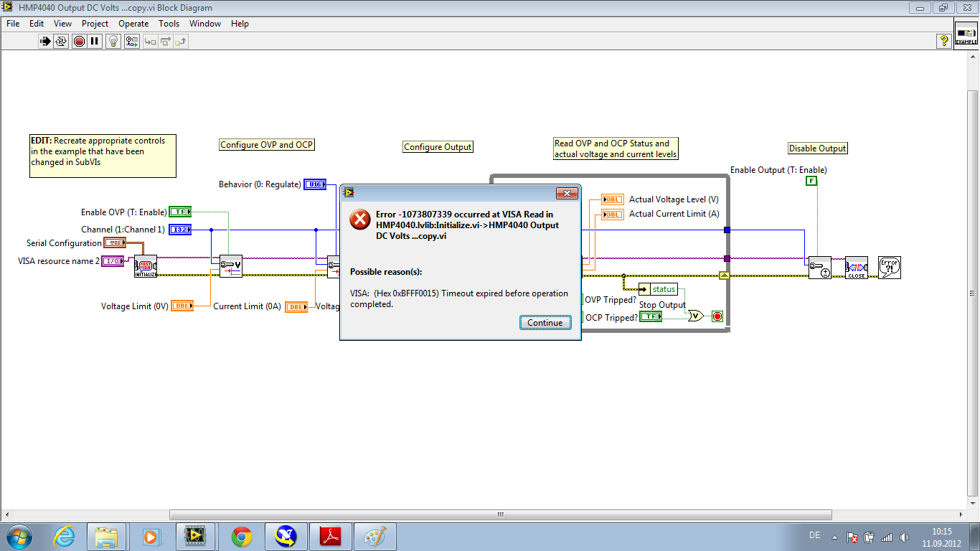Select the status unbundle node

[658, 289]
